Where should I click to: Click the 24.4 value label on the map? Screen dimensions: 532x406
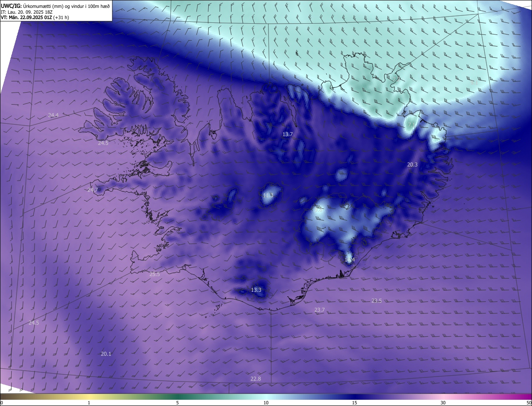coord(53,115)
